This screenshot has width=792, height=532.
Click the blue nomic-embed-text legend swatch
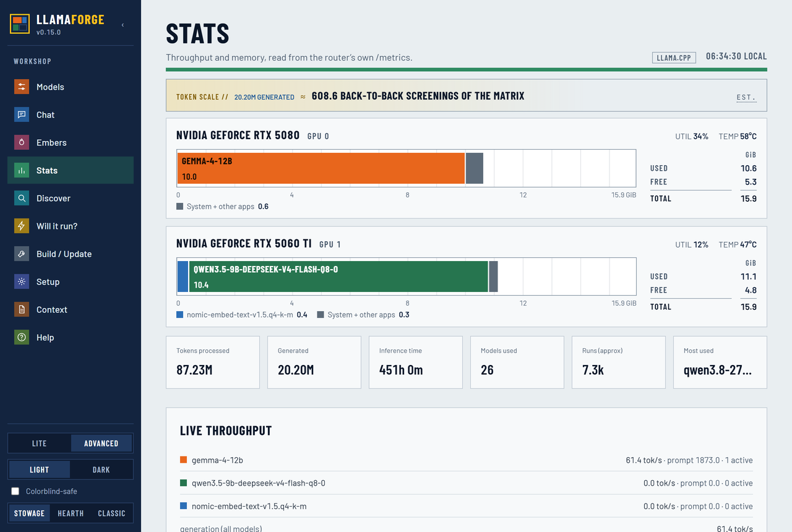[180, 315]
